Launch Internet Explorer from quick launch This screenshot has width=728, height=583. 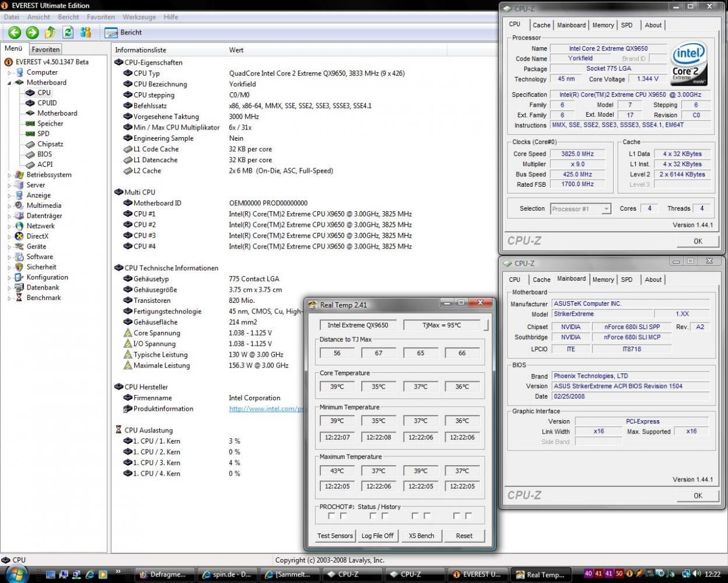90,574
